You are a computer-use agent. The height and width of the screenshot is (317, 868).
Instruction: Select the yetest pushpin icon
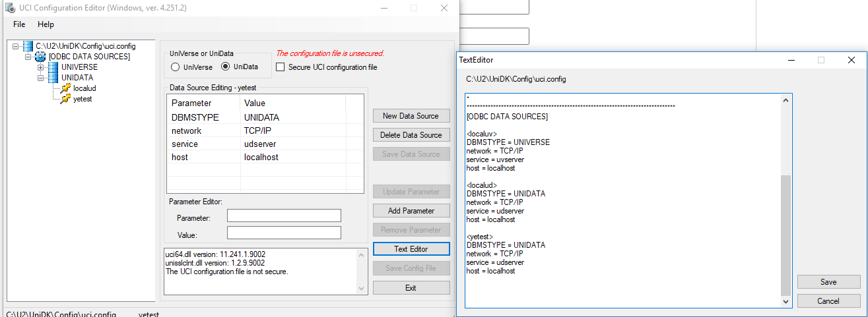pyautogui.click(x=65, y=99)
